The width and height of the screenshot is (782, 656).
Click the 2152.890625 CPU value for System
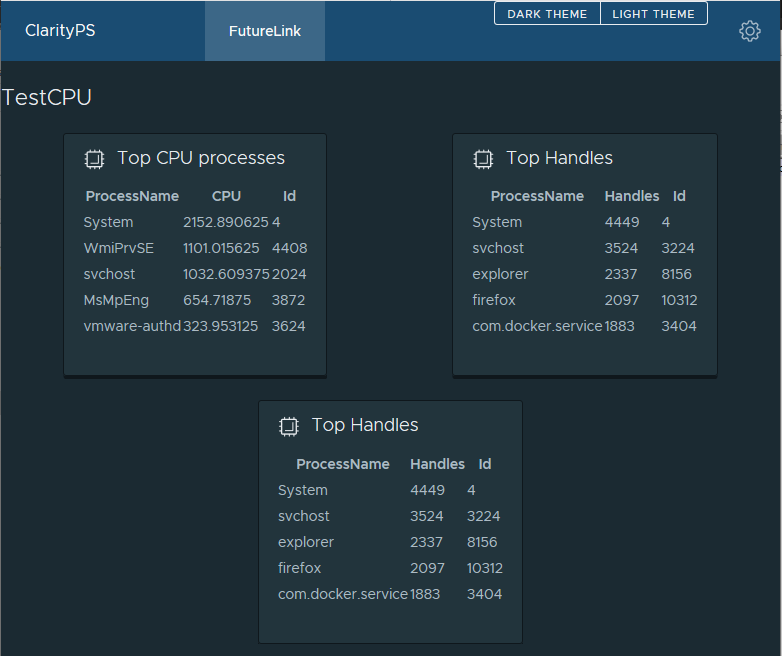(225, 222)
